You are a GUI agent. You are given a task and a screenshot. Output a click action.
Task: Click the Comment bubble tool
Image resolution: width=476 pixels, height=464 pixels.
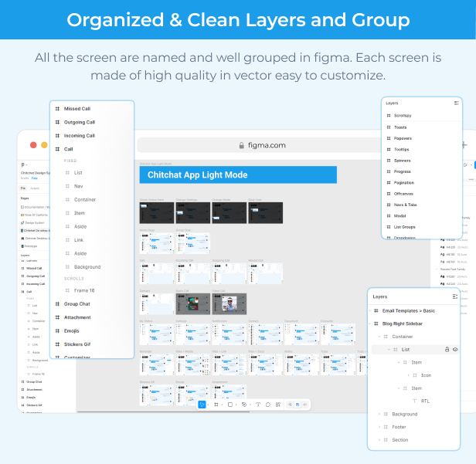point(268,404)
